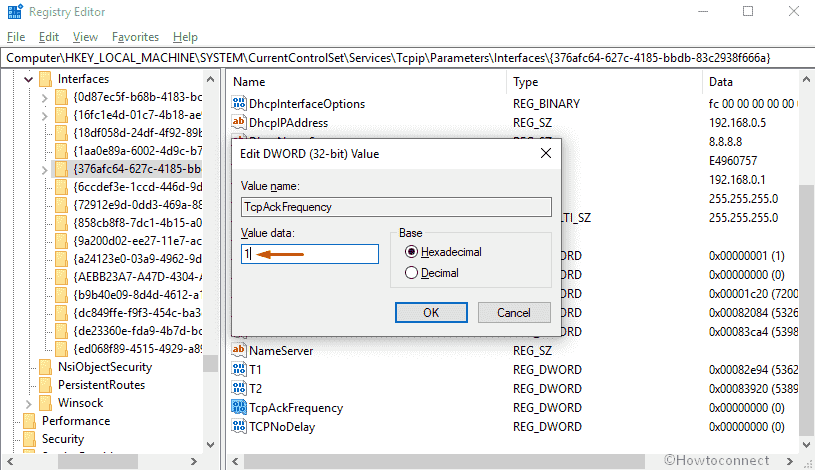Click folder icon for {AEBB23A7-A47D-4304 key
The height and width of the screenshot is (470, 815).
coord(61,277)
